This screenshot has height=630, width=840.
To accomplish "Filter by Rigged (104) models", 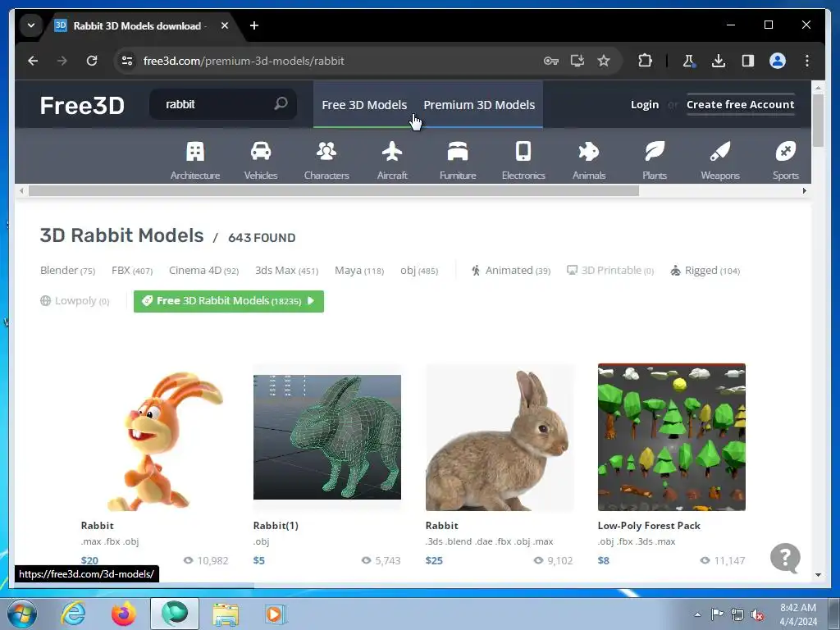I will [x=705, y=271].
